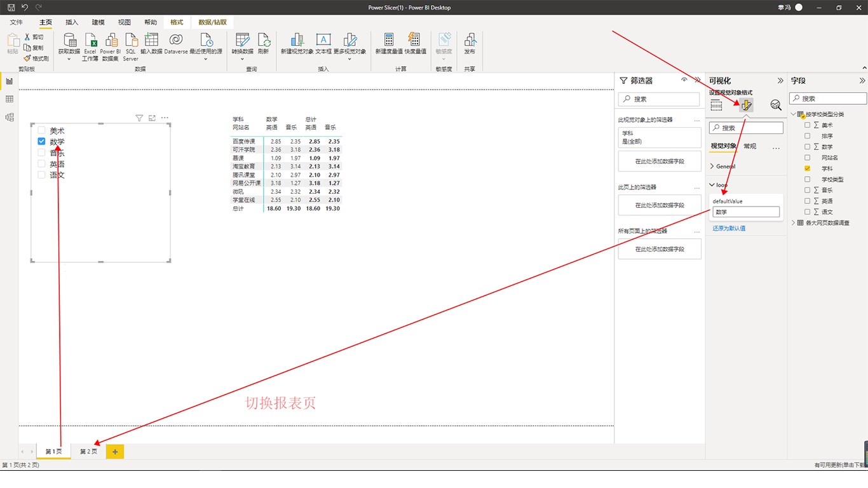868x488 pixels.
Task: Add a new report page with plus button
Action: 115,451
